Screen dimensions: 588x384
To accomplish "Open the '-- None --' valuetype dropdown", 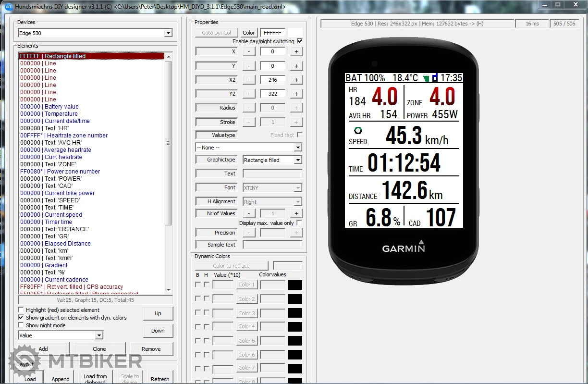I will 298,148.
